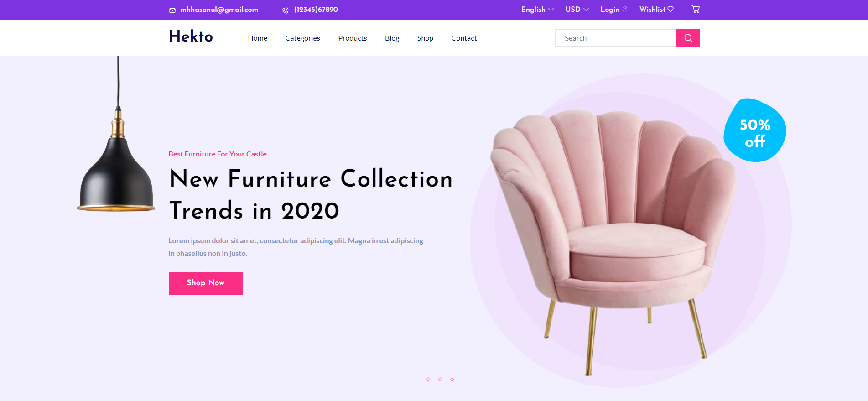Click the user icon beside Login
Screen dimensions: 868x401
click(625, 10)
